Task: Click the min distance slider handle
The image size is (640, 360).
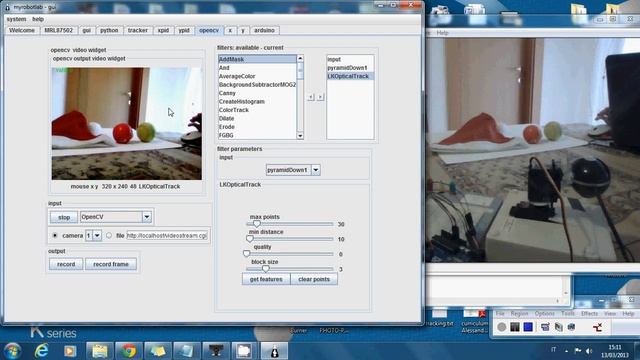Action: pyautogui.click(x=250, y=239)
